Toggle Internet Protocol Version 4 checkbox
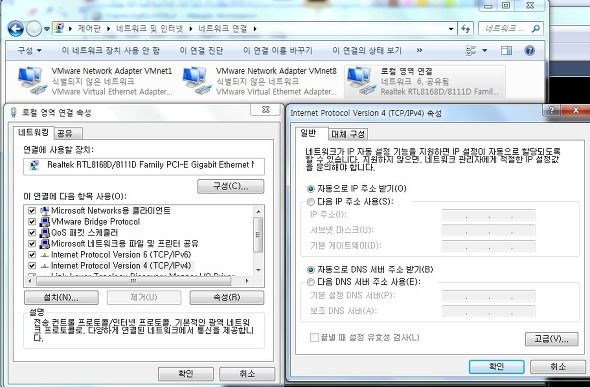Screen dimensions: 590x387 pos(32,266)
